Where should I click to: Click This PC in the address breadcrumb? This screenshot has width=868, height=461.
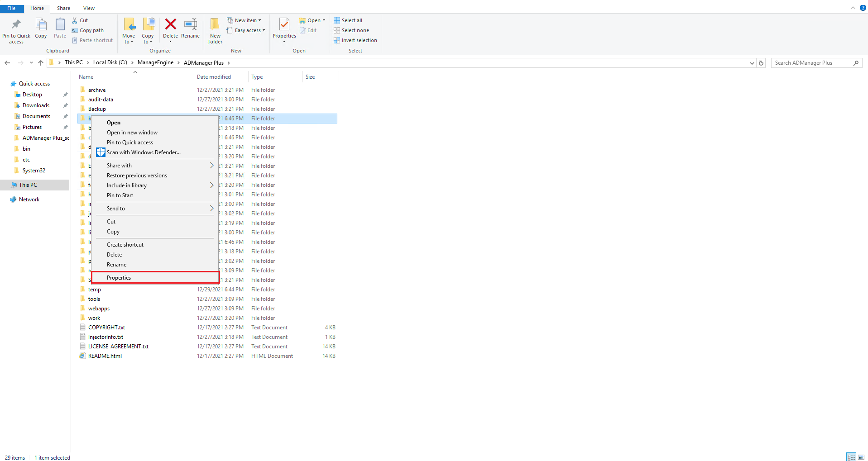(74, 63)
